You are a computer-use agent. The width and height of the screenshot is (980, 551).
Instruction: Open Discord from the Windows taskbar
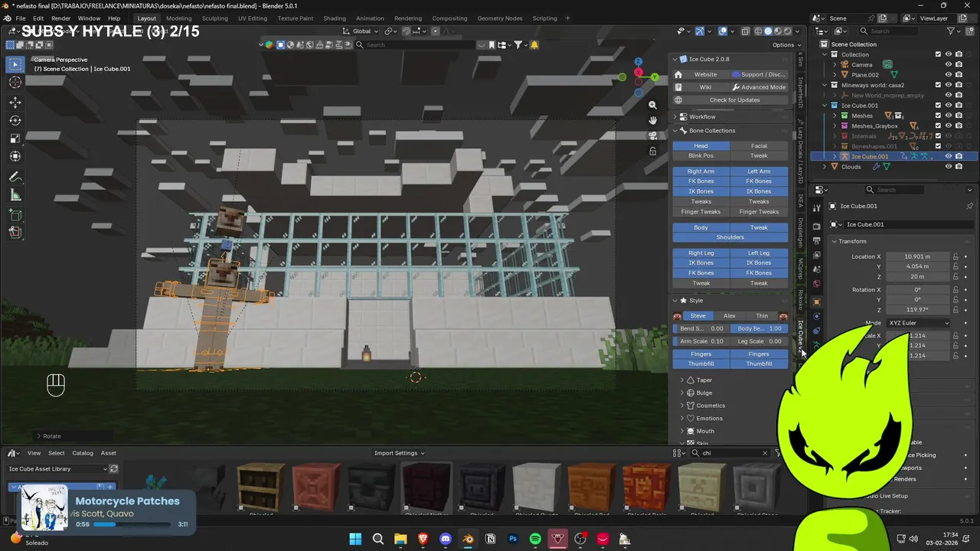pos(446,540)
